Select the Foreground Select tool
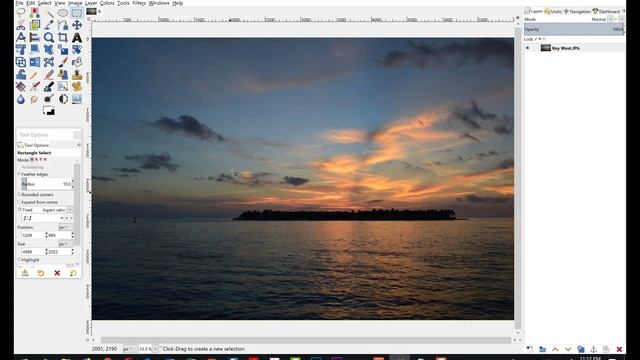Image resolution: width=640 pixels, height=360 pixels. (x=35, y=25)
